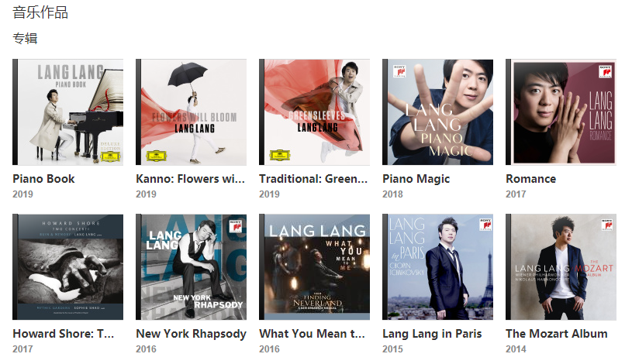
Task: Open Flowers Will Bloom album cover
Action: tap(191, 112)
